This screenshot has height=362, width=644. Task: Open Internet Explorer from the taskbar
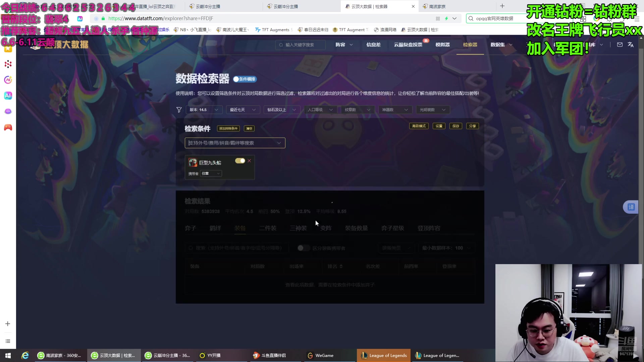pos(25,355)
